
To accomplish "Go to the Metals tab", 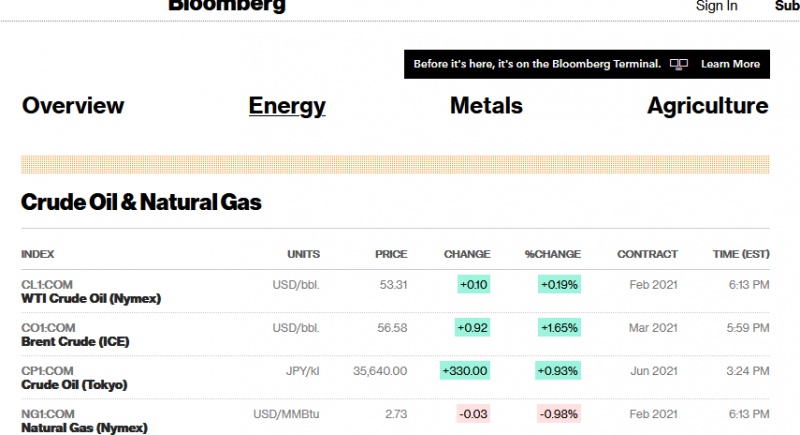I will pyautogui.click(x=486, y=106).
